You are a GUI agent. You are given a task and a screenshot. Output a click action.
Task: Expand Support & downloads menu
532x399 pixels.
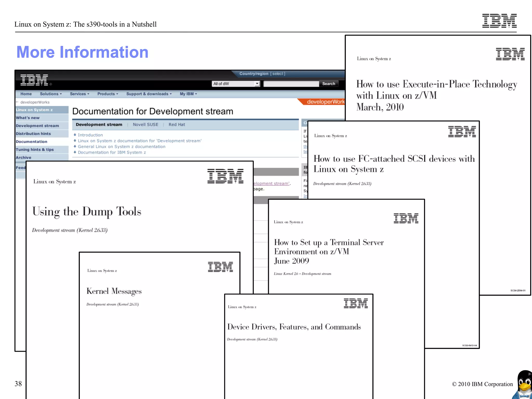tap(149, 94)
